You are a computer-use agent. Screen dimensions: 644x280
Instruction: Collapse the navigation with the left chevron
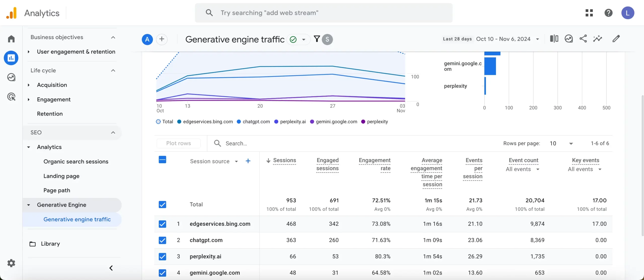coord(111,268)
